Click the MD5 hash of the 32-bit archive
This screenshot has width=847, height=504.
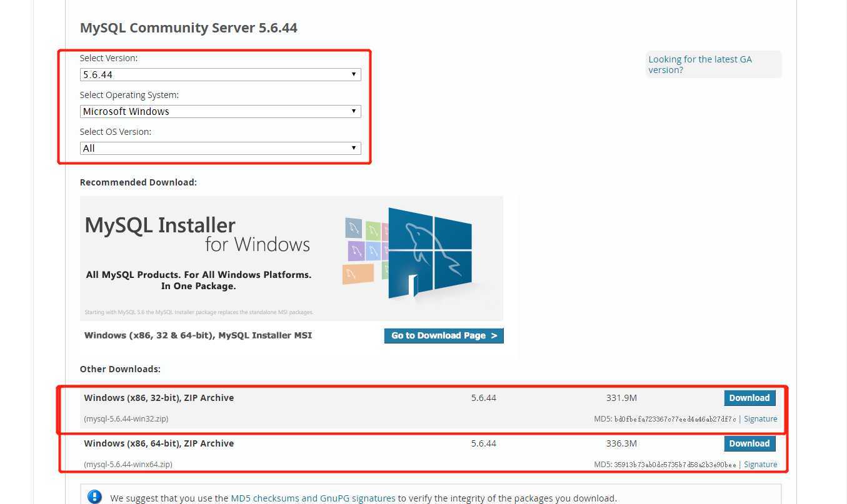pyautogui.click(x=675, y=419)
